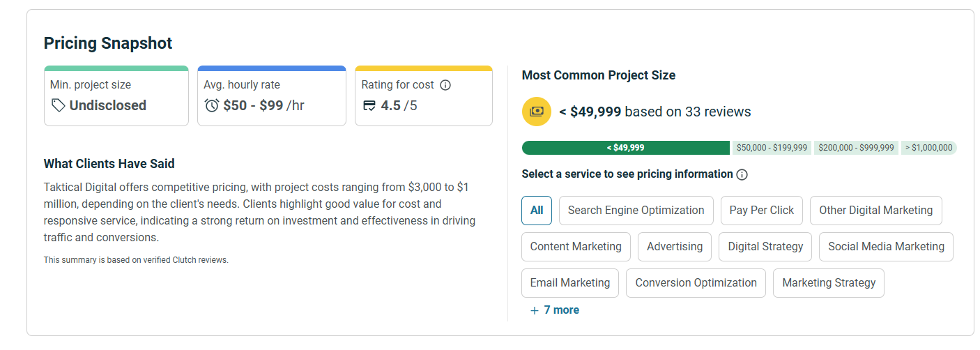Click the yellow money icon for project size

click(536, 112)
